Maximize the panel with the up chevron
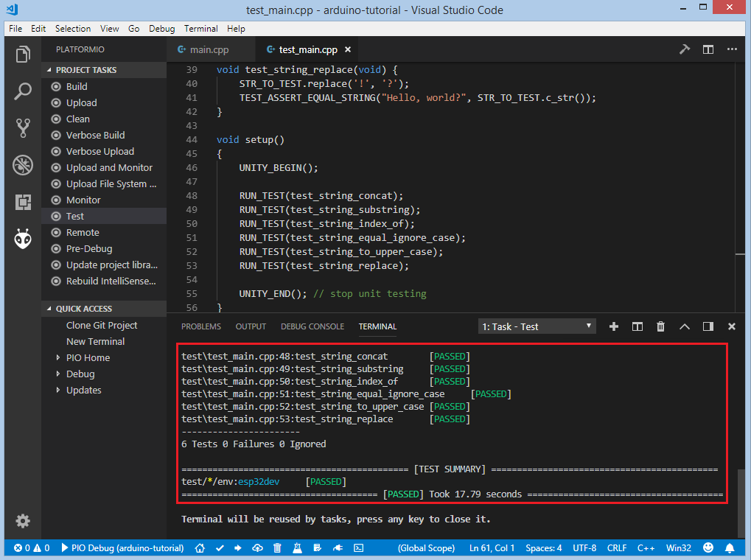Image resolution: width=751 pixels, height=560 pixels. pyautogui.click(x=685, y=326)
